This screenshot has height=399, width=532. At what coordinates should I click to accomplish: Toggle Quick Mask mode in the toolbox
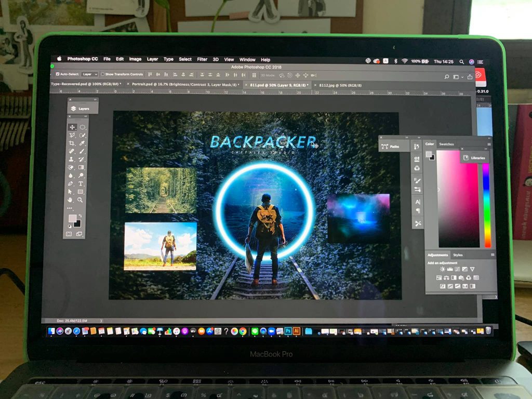point(69,234)
